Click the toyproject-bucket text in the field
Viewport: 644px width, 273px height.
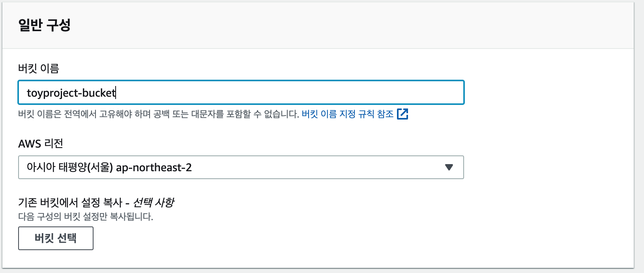pyautogui.click(x=71, y=93)
